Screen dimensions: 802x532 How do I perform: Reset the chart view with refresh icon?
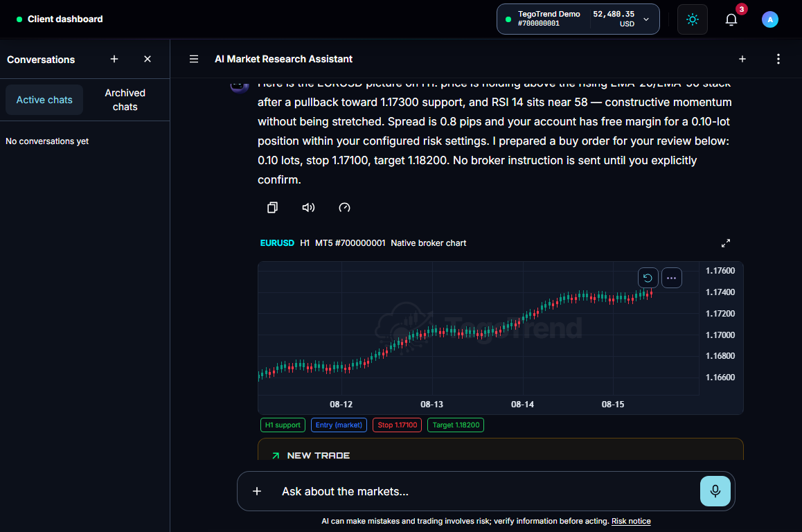(648, 278)
